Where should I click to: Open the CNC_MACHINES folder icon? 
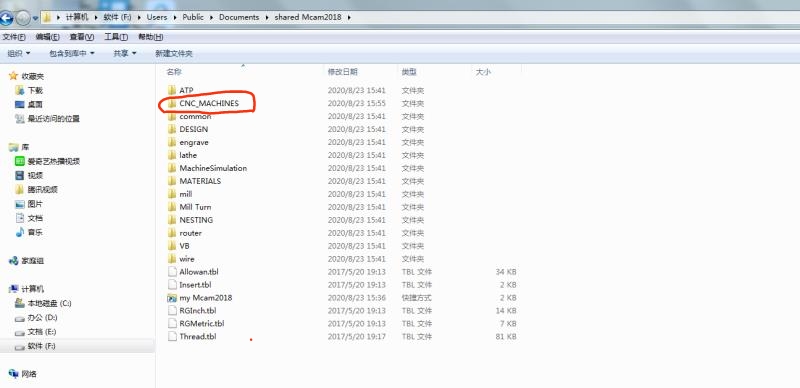(x=172, y=103)
